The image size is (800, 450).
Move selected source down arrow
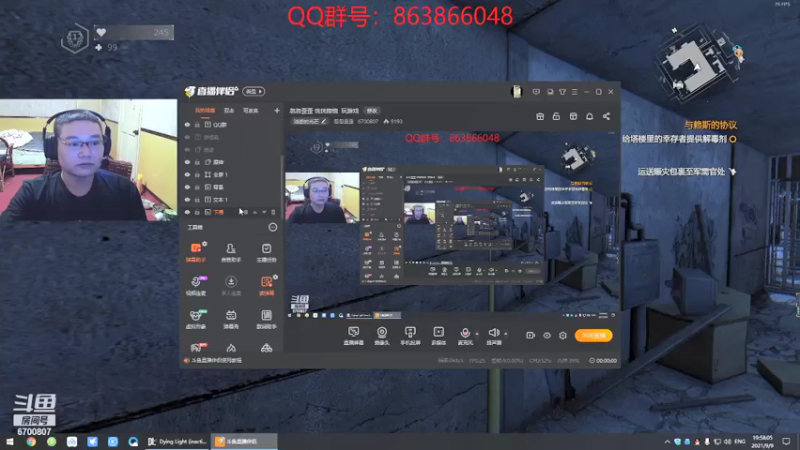(264, 212)
